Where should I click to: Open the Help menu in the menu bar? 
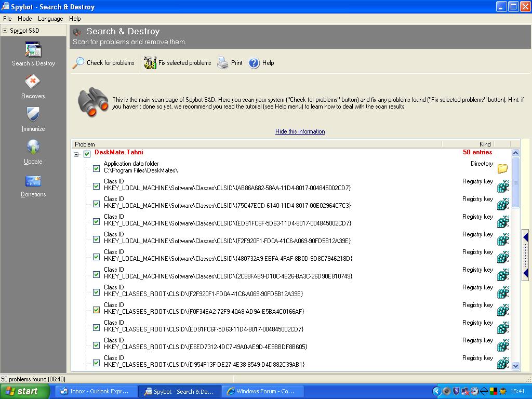coord(75,19)
